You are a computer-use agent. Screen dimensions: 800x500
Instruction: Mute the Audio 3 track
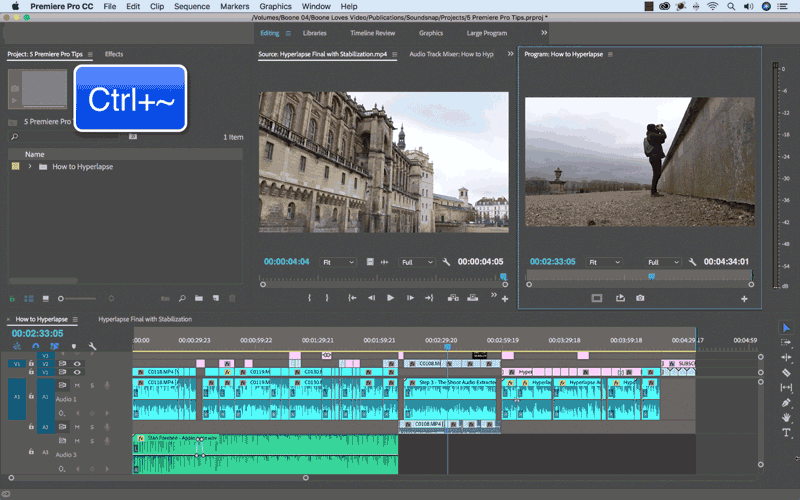click(77, 441)
